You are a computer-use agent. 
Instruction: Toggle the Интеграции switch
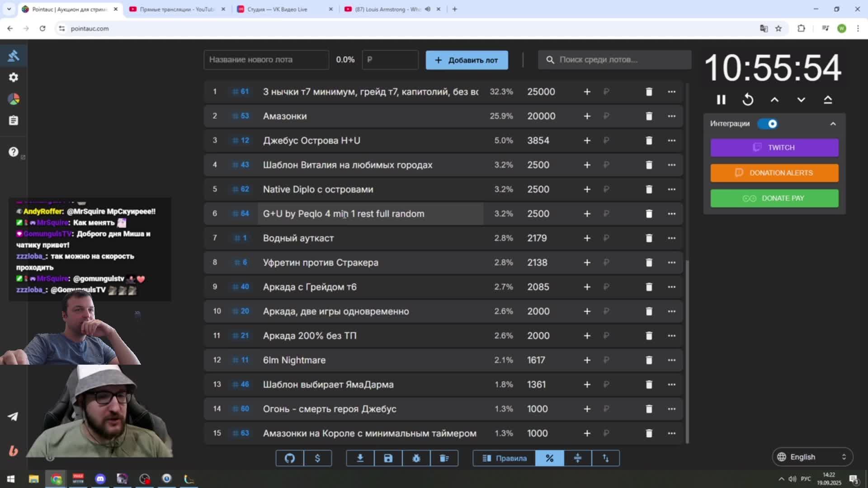click(768, 124)
